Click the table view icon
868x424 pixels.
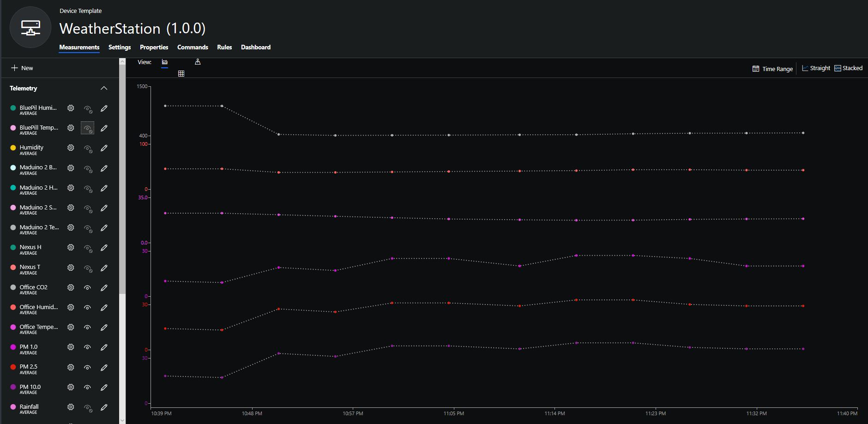click(181, 74)
